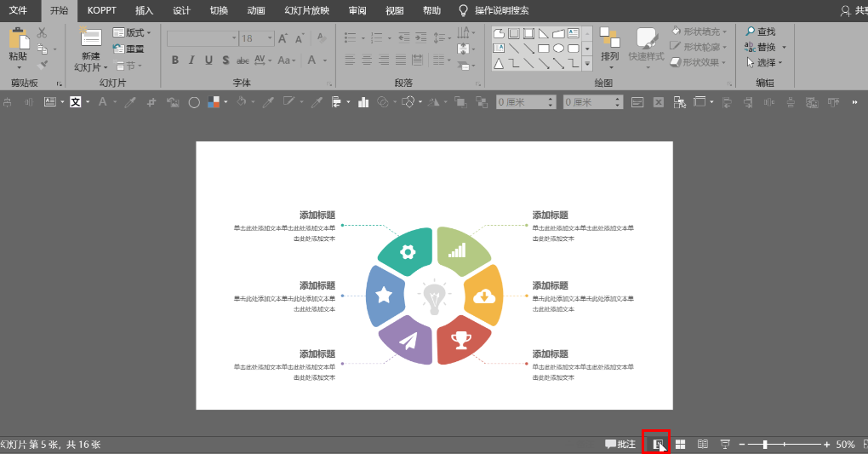The height and width of the screenshot is (454, 868).
Task: Click the Cut scissors icon
Action: pyautogui.click(x=42, y=32)
